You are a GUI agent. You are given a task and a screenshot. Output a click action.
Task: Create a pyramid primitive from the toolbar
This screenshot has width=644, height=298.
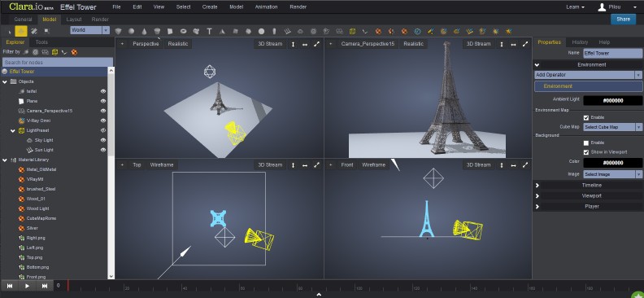[222, 31]
